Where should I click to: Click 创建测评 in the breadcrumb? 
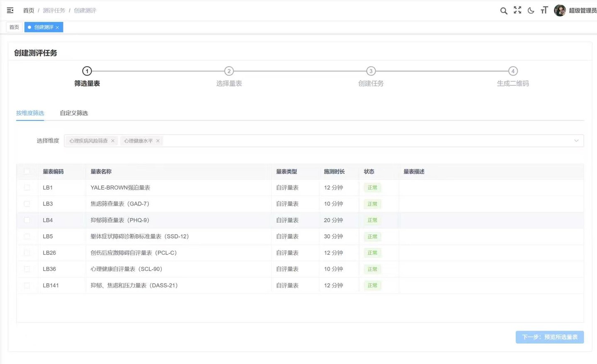click(x=85, y=11)
